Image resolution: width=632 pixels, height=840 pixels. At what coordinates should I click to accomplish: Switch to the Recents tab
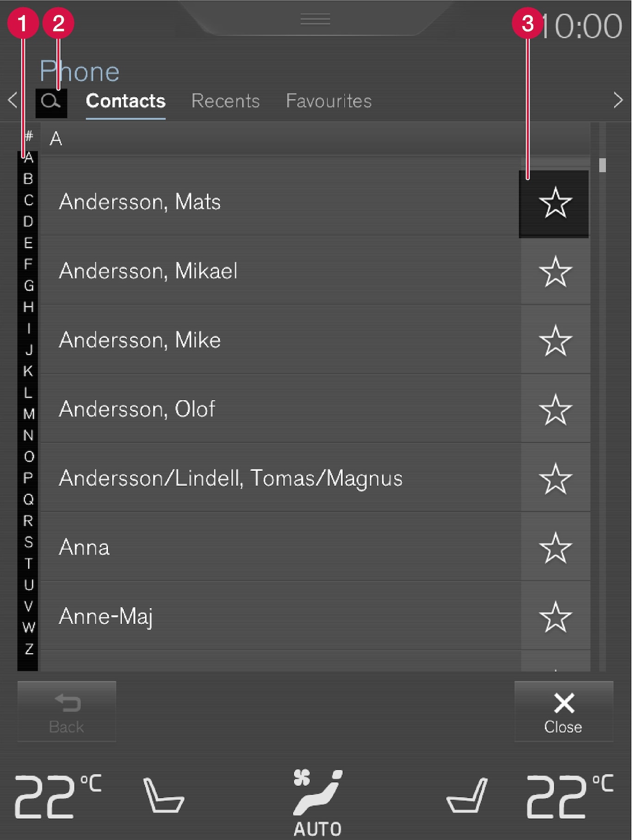225,101
